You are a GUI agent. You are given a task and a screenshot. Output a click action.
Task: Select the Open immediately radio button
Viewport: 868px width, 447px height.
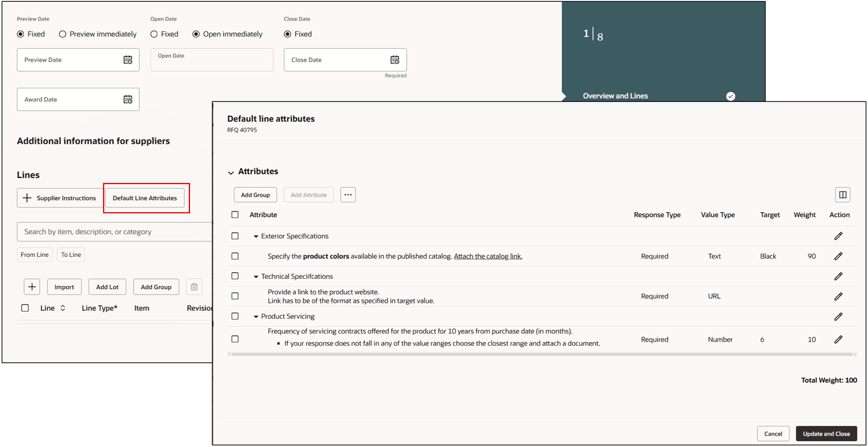click(x=197, y=34)
